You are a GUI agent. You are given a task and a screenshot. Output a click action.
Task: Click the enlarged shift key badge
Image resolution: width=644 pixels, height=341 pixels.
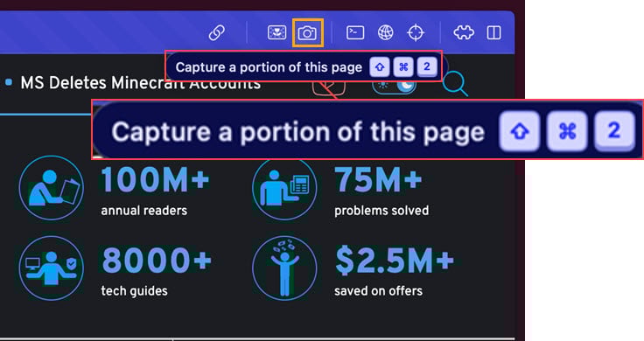[520, 131]
